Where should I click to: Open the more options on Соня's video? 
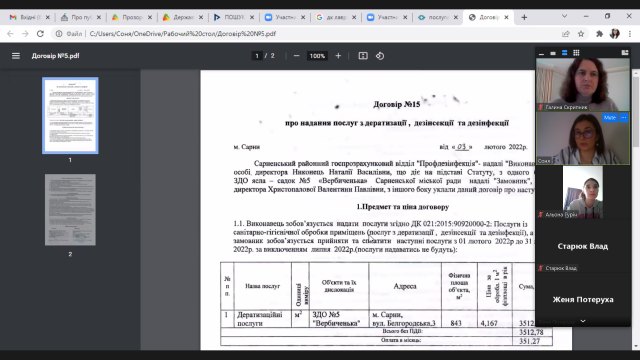point(624,118)
